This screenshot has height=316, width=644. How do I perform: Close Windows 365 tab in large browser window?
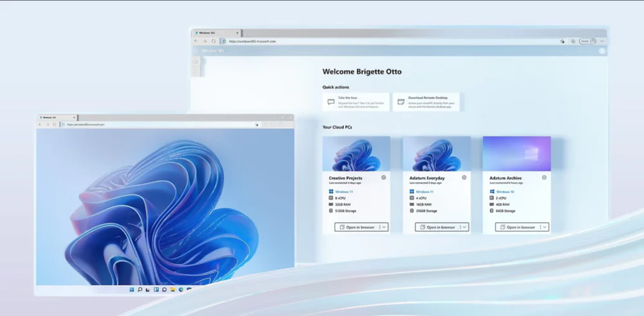pos(237,33)
